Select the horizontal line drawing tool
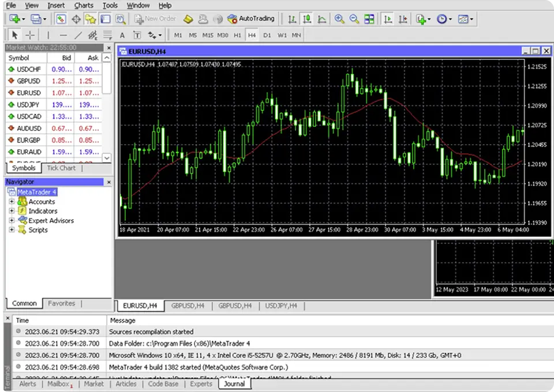 pos(63,35)
